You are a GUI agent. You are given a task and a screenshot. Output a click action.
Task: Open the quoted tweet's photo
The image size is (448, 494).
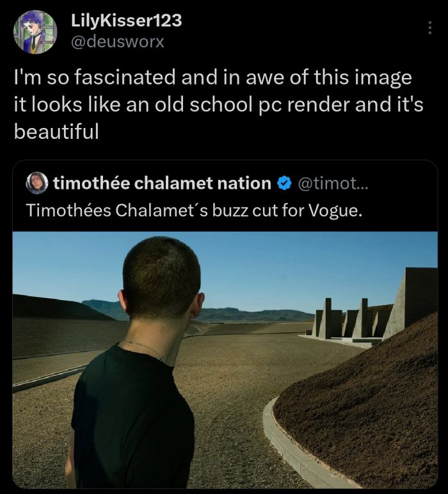(x=225, y=360)
